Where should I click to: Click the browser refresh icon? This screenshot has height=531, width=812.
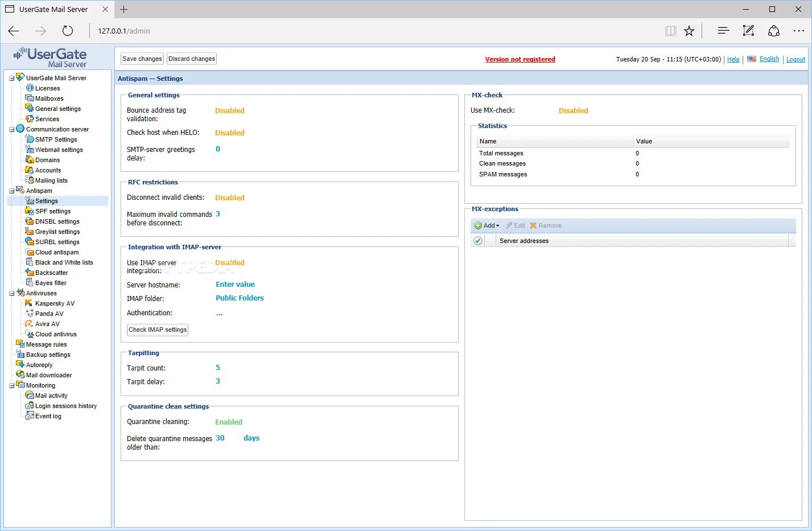pos(68,31)
